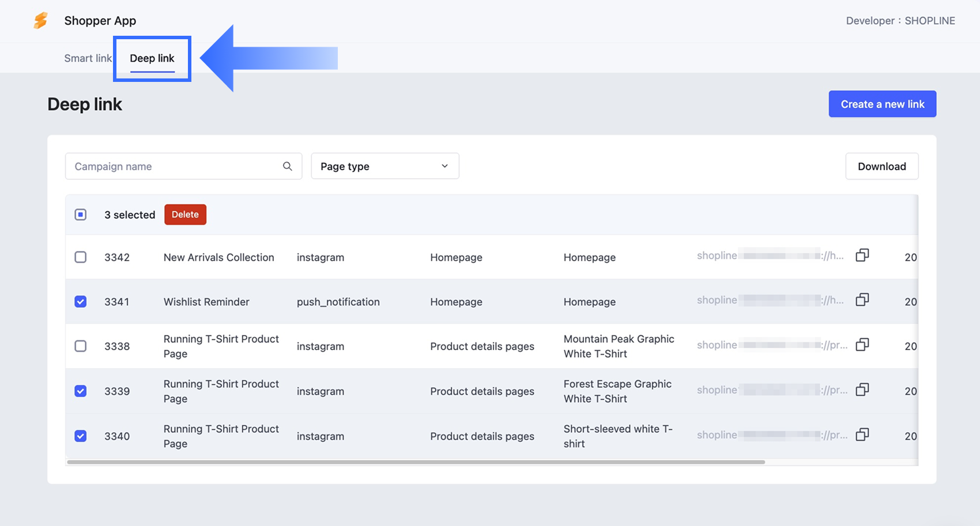Viewport: 980px width, 526px height.
Task: Delete the 3 selected links
Action: point(185,215)
